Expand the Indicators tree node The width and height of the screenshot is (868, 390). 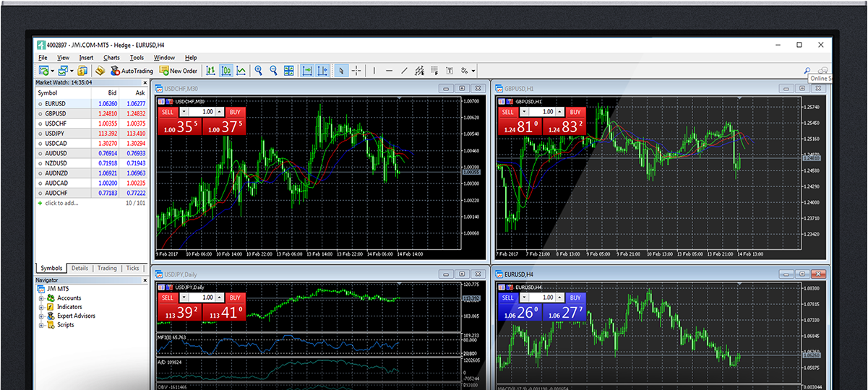[x=41, y=307]
